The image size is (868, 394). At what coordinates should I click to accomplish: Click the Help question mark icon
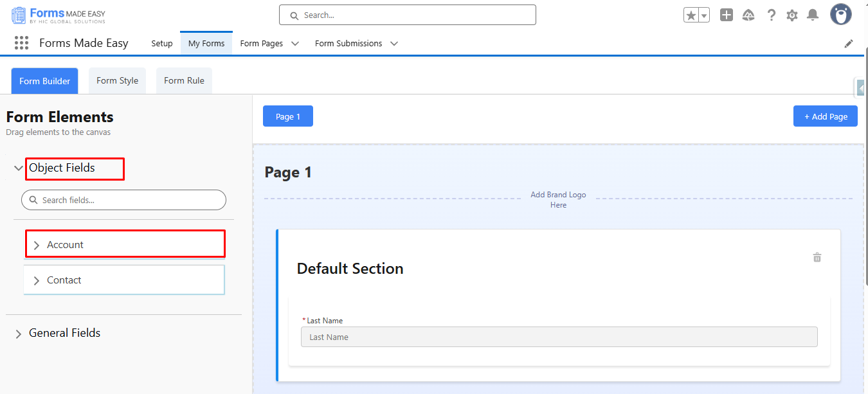coord(772,15)
